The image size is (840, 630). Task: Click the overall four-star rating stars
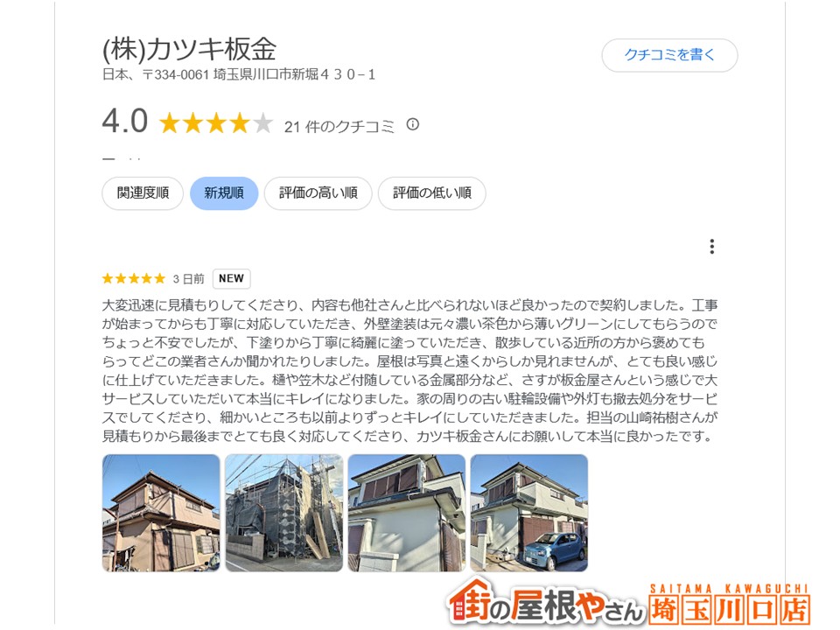[216, 123]
